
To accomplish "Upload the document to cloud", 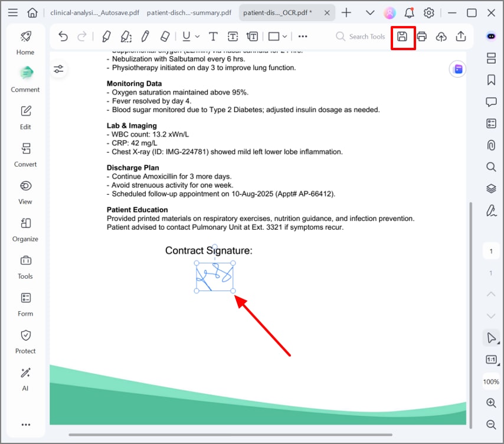I will 441,37.
